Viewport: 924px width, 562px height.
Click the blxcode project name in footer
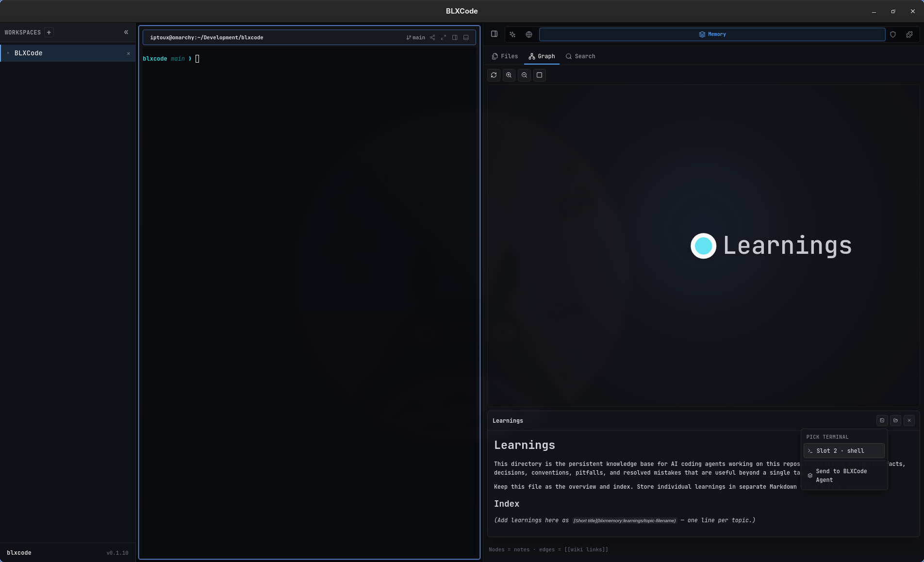click(19, 553)
